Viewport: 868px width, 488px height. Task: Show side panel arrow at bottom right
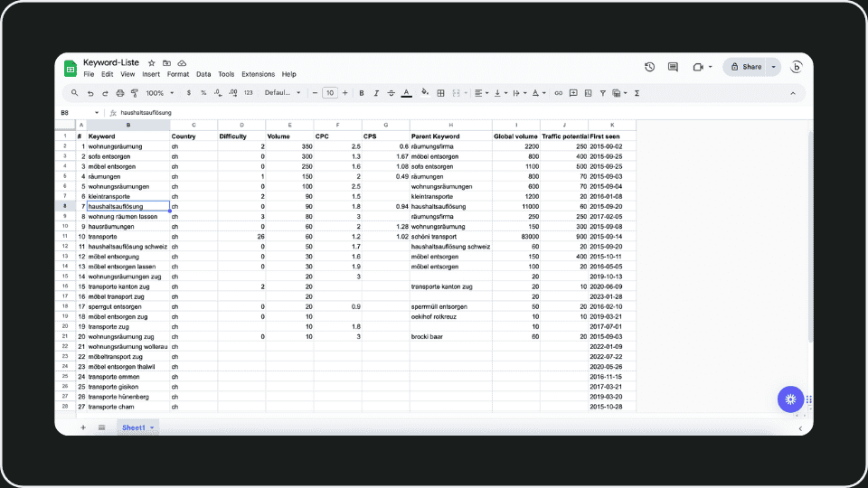click(x=800, y=428)
